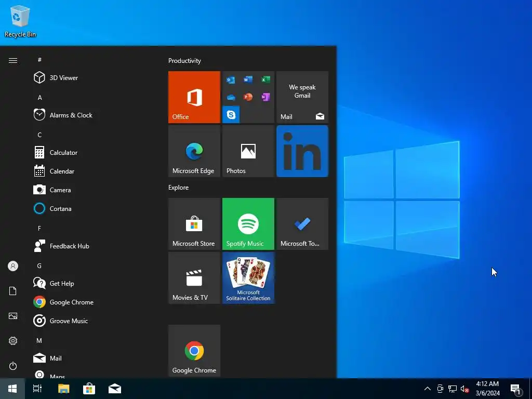The image size is (532, 399).
Task: Open OneDrive in the Office apps tile
Action: pyautogui.click(x=231, y=97)
